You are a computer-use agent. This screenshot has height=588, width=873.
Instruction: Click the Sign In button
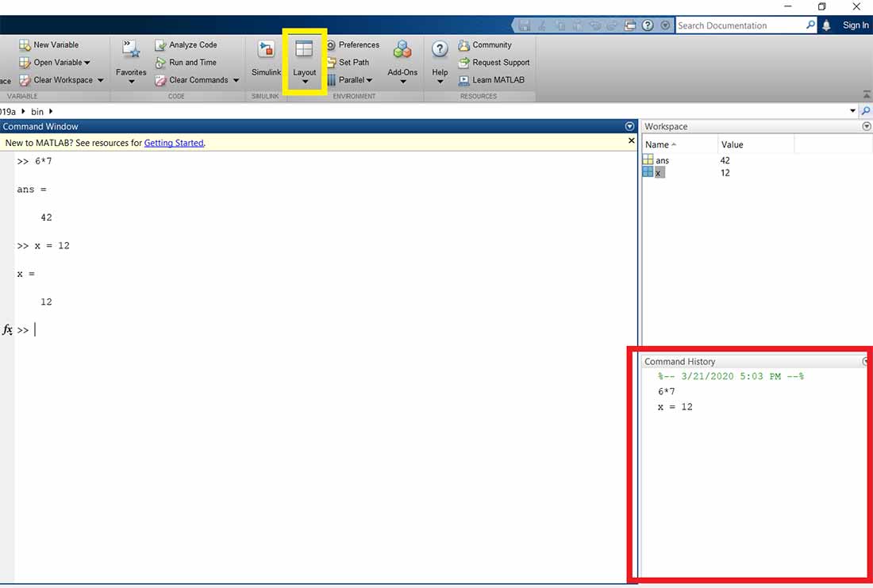tap(856, 25)
